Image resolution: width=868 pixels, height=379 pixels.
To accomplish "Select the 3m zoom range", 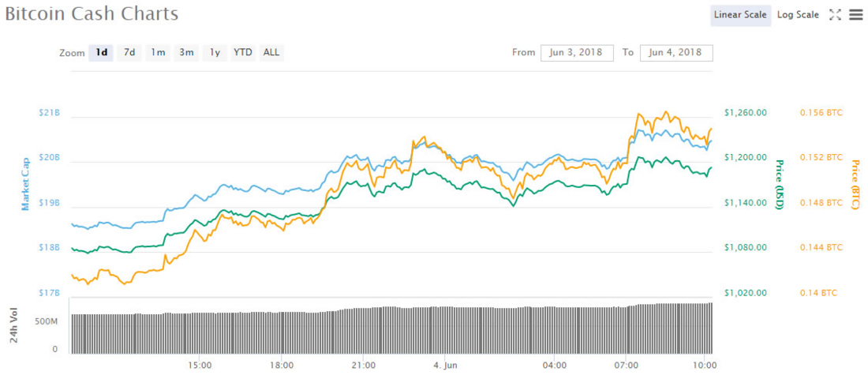I will pos(186,53).
